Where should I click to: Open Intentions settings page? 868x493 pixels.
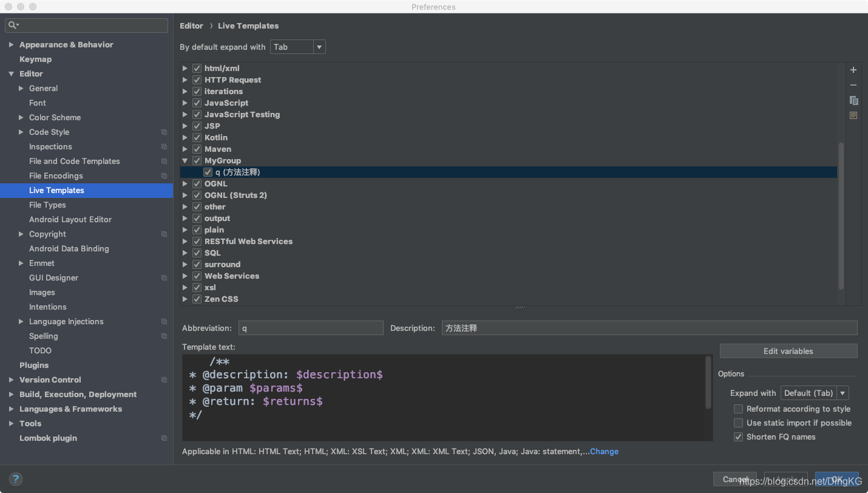pos(48,307)
